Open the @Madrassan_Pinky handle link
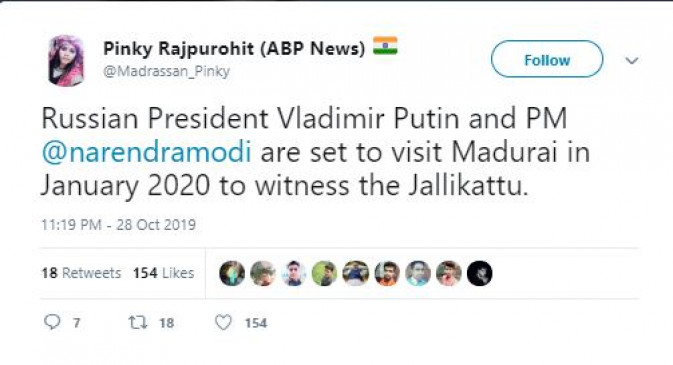Viewport: 673px width, 365px height. pos(167,71)
